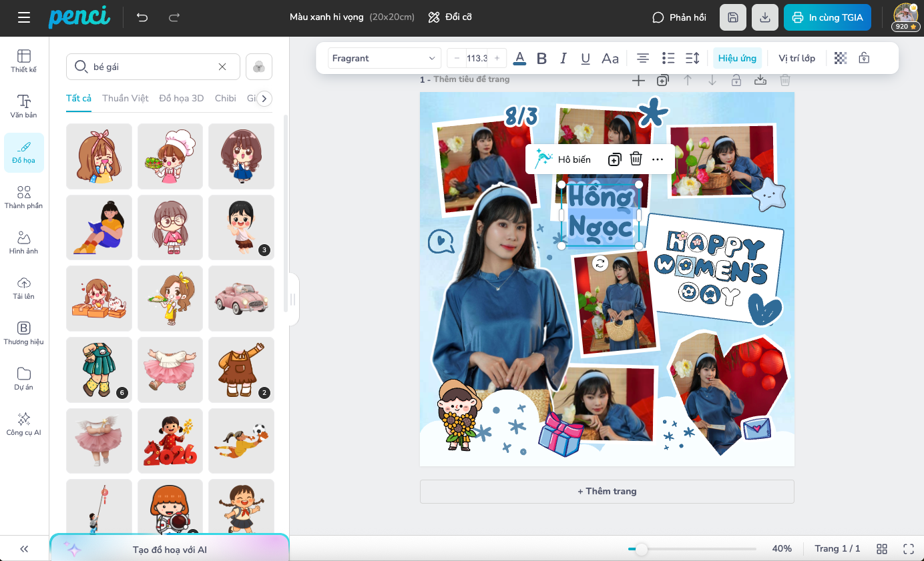The width and height of the screenshot is (924, 561).
Task: Open the Thương hiệu sidebar panel
Action: pyautogui.click(x=24, y=334)
